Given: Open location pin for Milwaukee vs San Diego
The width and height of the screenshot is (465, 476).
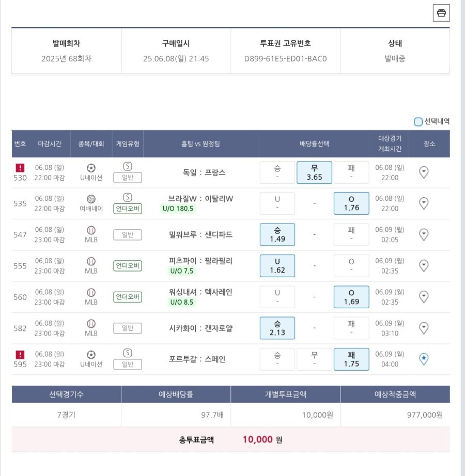Looking at the screenshot, I should point(424,235).
